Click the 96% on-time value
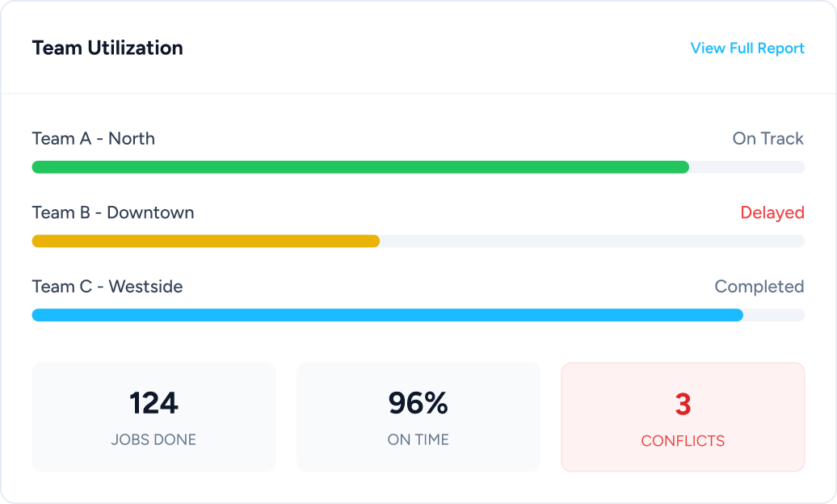Viewport: 837px width, 504px height. point(418,404)
